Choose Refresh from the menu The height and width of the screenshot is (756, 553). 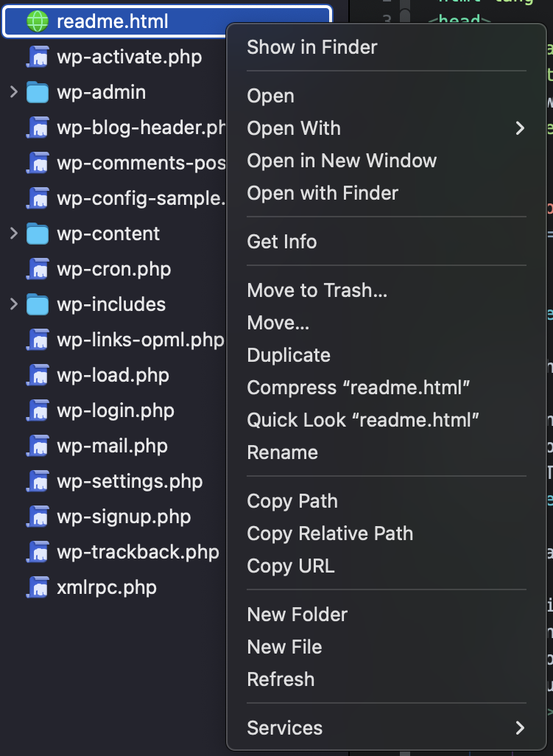(281, 680)
